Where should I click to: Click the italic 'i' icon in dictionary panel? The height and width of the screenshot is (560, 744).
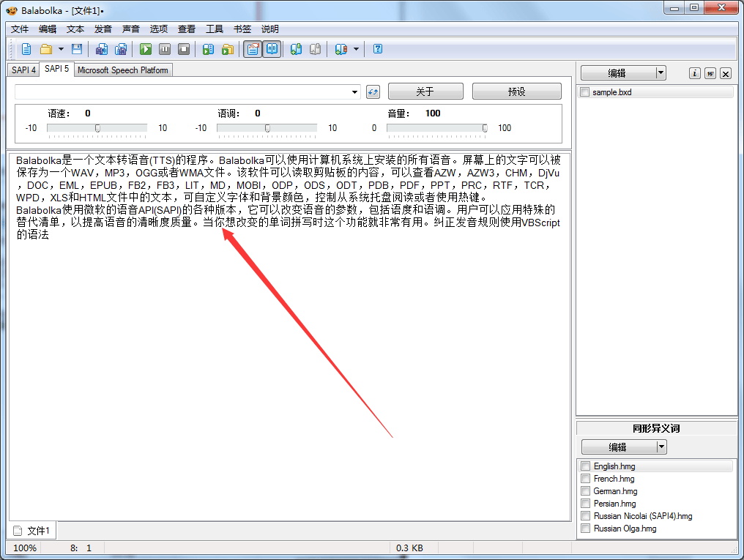pyautogui.click(x=695, y=73)
